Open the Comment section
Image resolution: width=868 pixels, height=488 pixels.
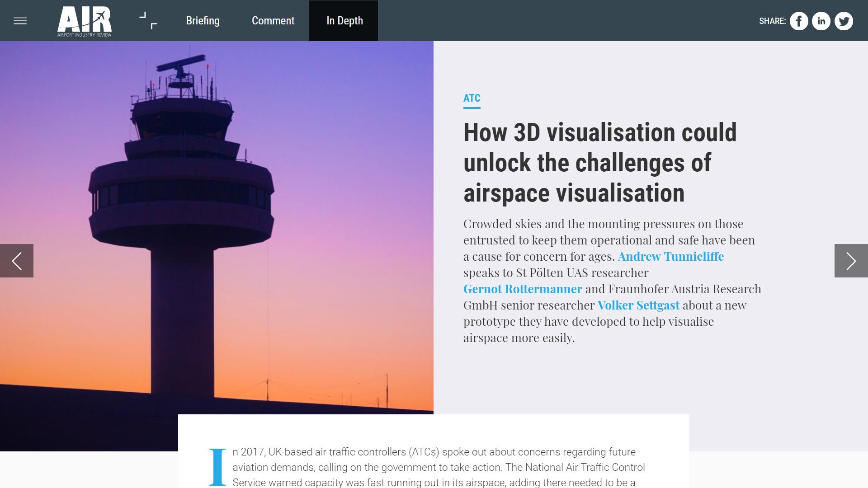273,21
